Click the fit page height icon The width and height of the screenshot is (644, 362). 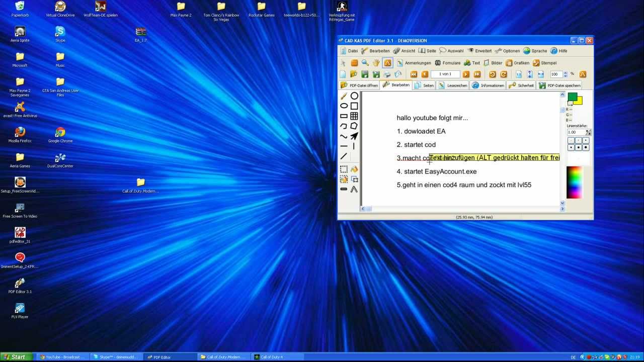tap(530, 74)
